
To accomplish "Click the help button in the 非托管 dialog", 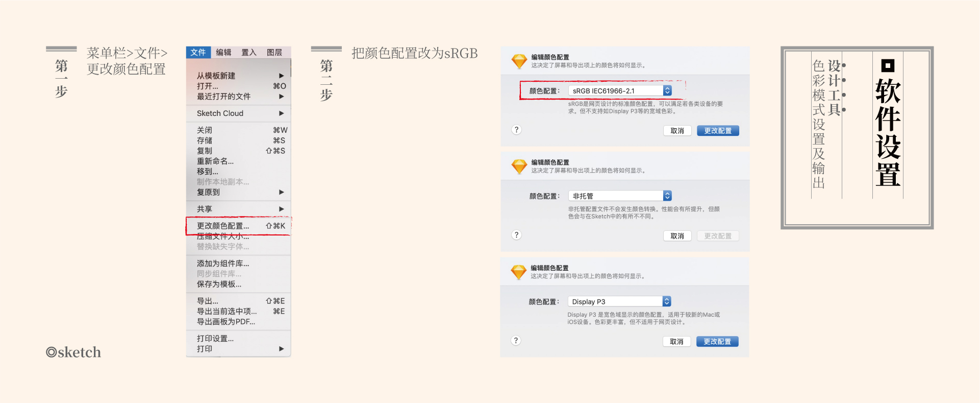I will click(516, 235).
